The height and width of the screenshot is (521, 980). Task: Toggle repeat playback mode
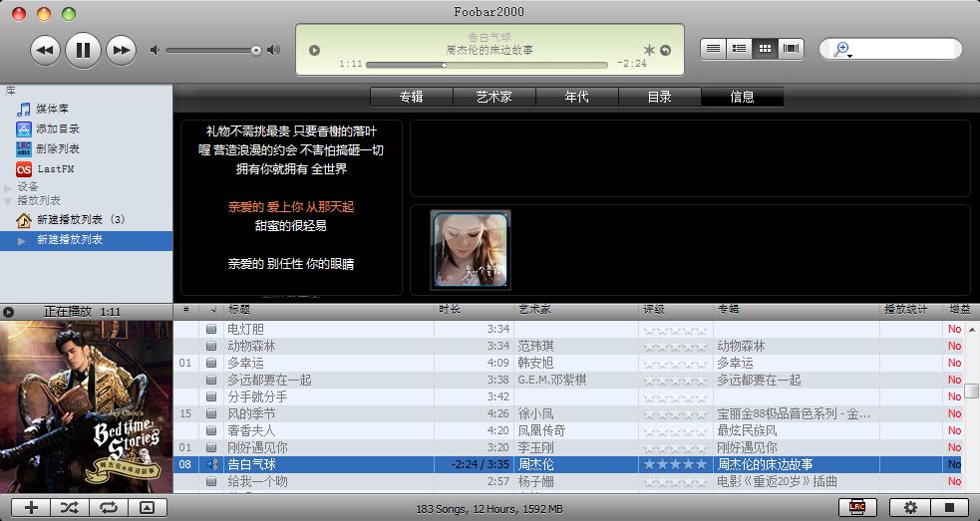pyautogui.click(x=109, y=507)
